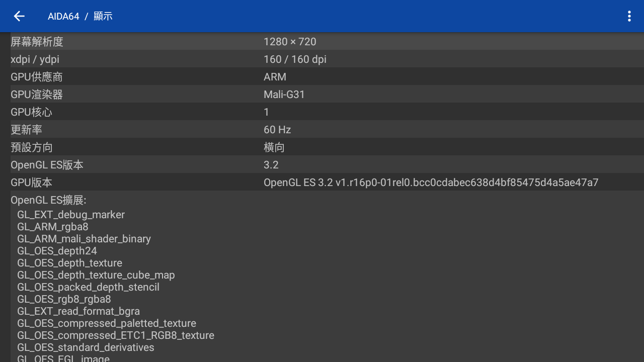Viewport: 644px width, 362px height.
Task: Click the 預設方向 橫向 row
Action: (x=322, y=147)
